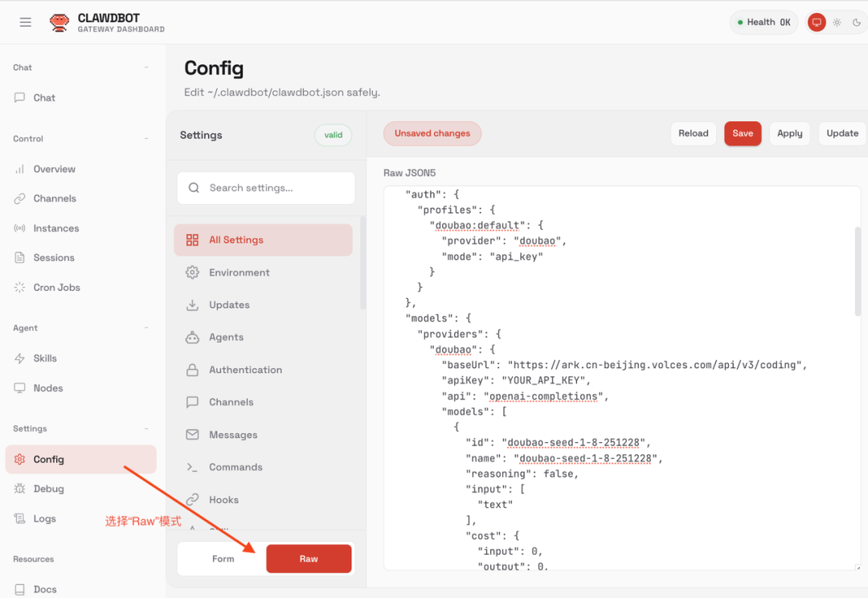Click the Sessions document icon
This screenshot has height=598, width=868.
(x=19, y=257)
